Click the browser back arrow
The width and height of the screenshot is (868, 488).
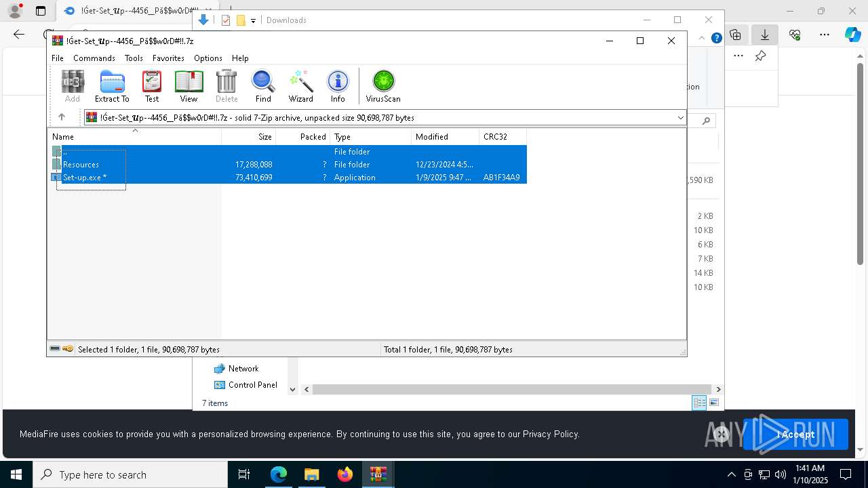19,35
